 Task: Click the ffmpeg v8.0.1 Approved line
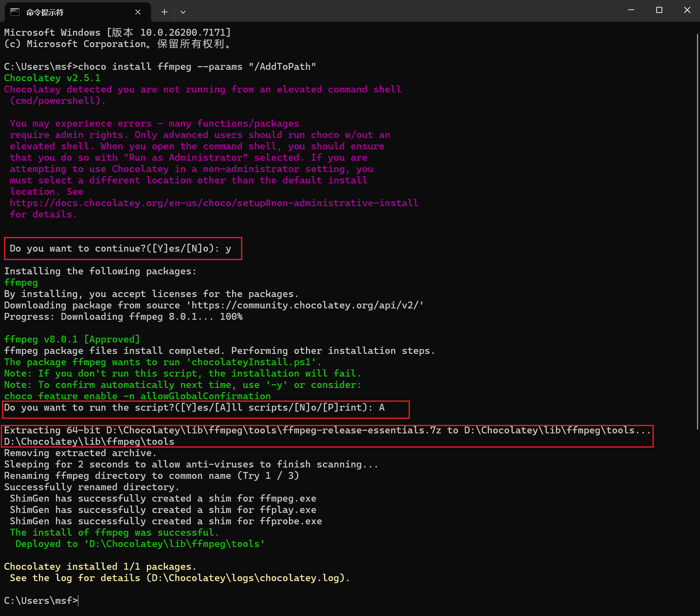pyautogui.click(x=71, y=339)
